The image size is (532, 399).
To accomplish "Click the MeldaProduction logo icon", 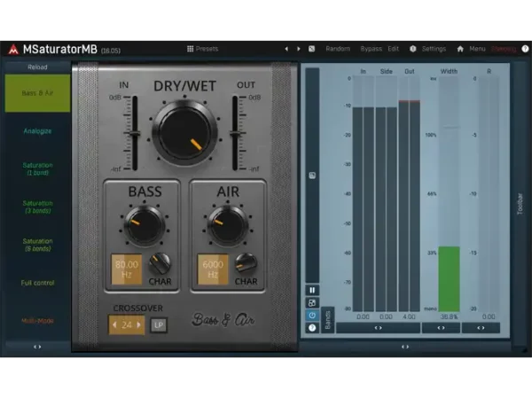I will [x=13, y=49].
